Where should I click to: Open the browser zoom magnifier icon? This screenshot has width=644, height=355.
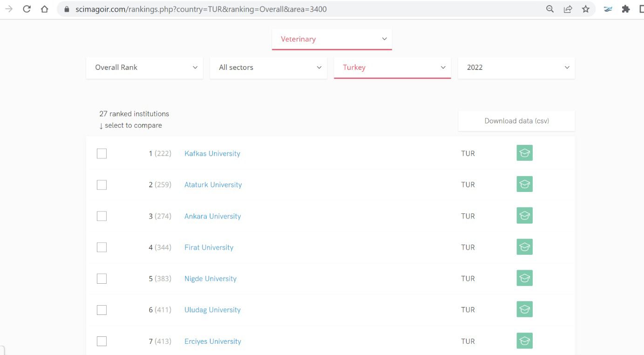point(550,9)
